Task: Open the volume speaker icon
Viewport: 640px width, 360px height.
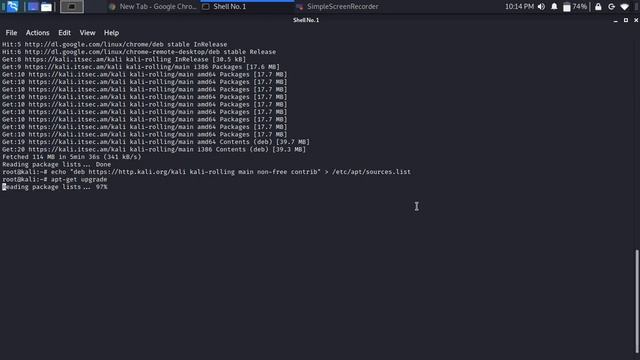Action: (542, 7)
